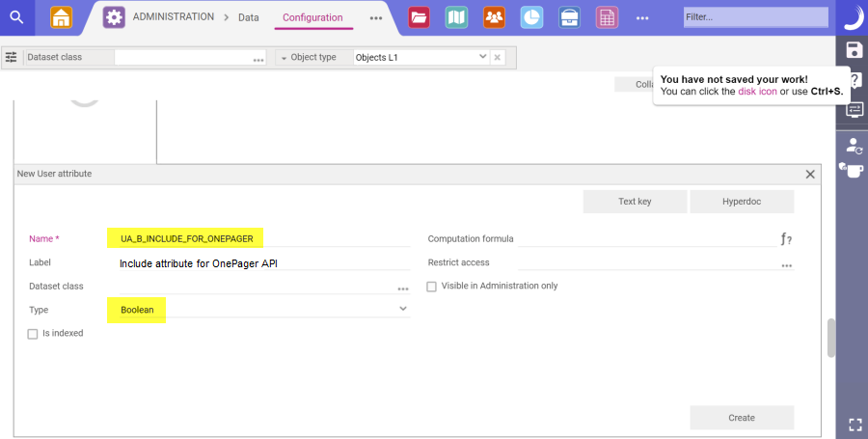Open the ADMINISTRATION breadcrumb
This screenshot has width=868, height=439.
(x=174, y=16)
